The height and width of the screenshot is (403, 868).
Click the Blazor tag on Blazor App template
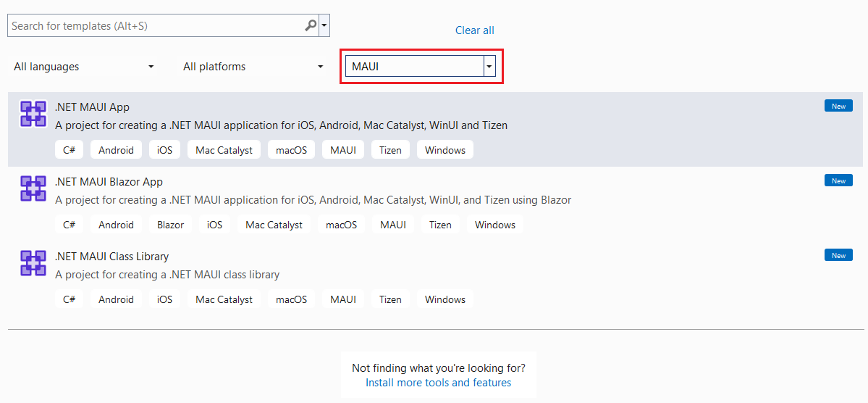(171, 225)
